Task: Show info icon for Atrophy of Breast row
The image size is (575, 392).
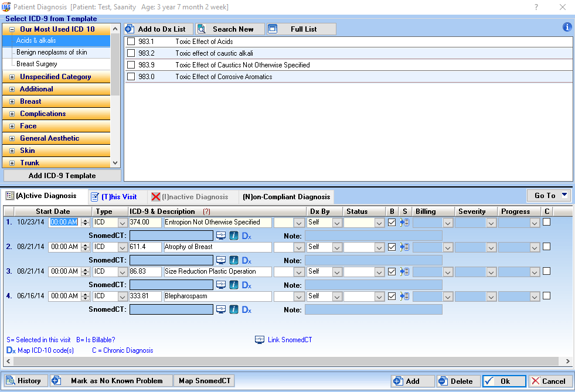Action: 234,260
